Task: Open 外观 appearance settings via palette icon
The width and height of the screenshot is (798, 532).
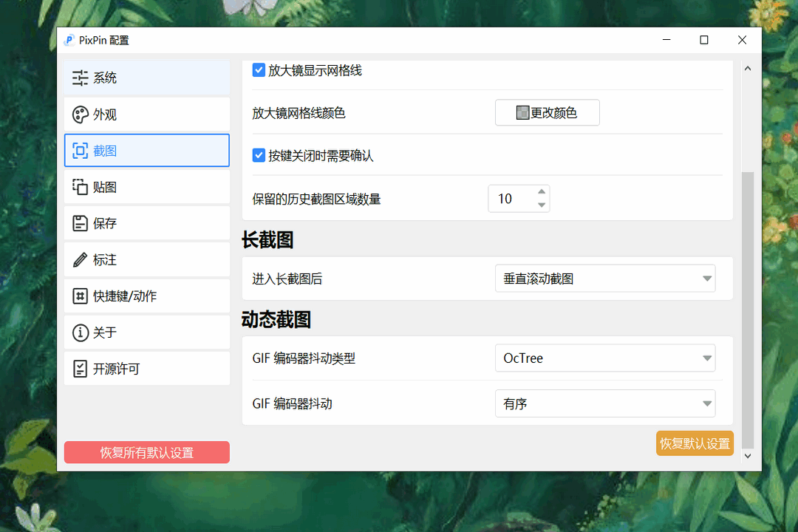Action: pyautogui.click(x=80, y=114)
